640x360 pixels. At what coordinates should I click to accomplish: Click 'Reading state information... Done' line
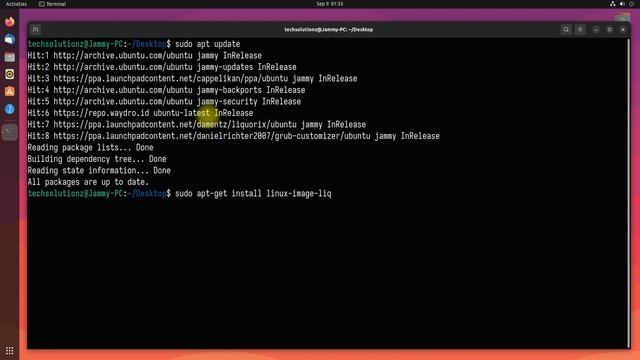point(99,170)
